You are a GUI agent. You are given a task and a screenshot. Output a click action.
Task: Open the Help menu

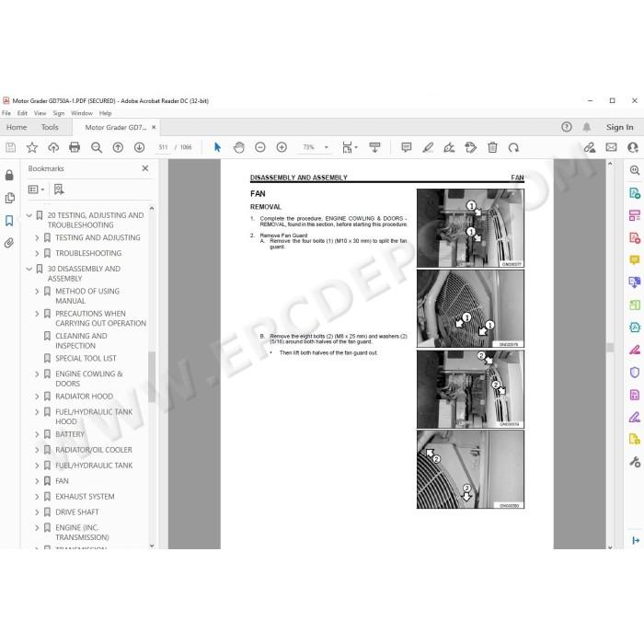[105, 113]
